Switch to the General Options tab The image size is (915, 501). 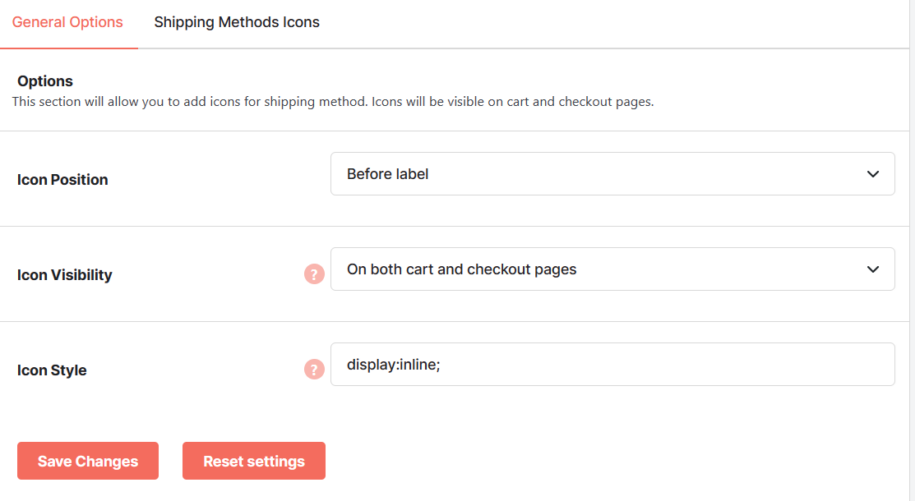(68, 22)
